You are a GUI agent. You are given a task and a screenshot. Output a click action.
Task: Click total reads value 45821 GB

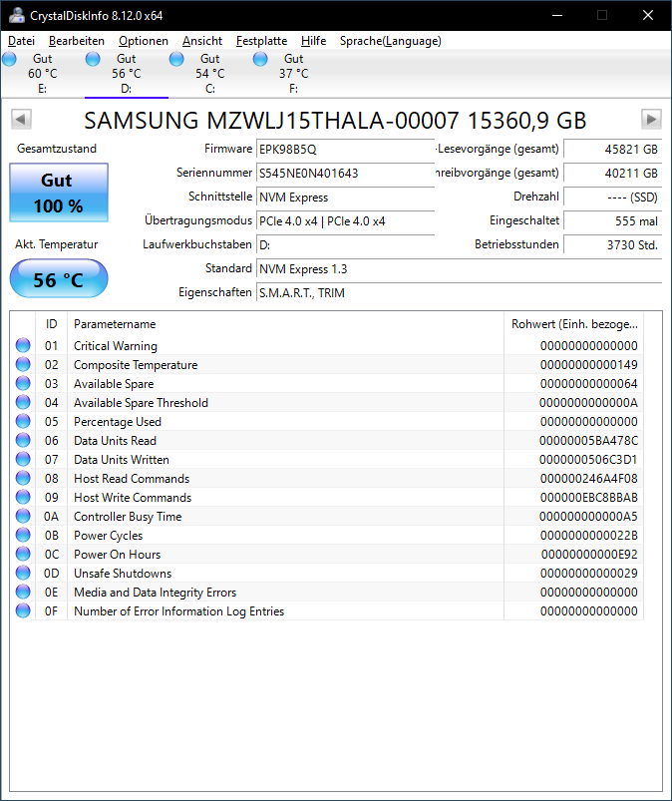click(x=612, y=150)
